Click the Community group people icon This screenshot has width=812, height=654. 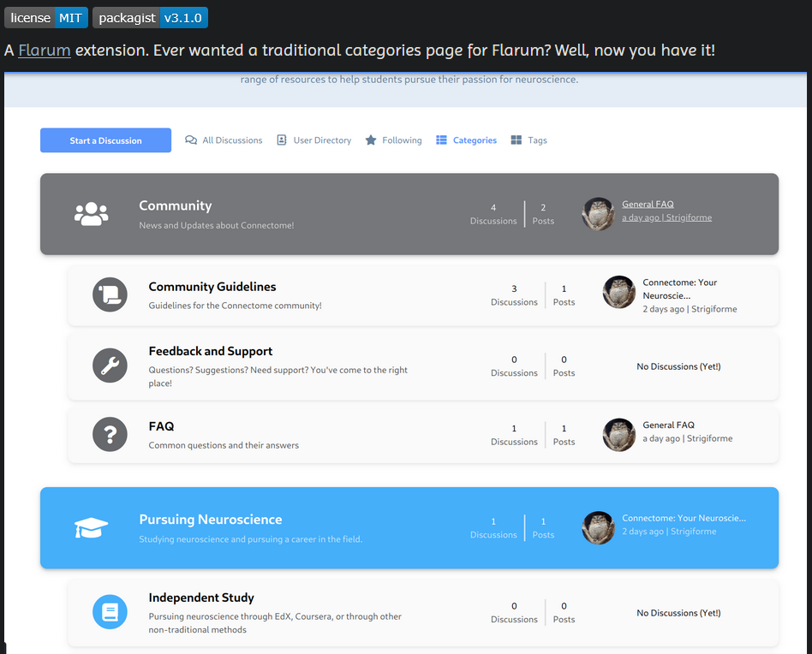tap(91, 214)
